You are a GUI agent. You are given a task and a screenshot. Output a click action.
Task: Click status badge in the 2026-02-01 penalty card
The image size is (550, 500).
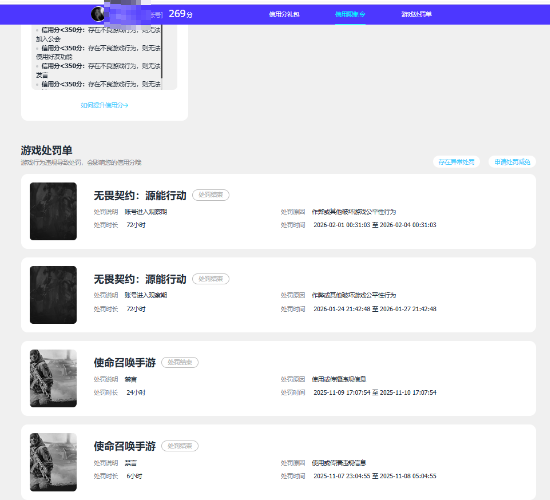click(x=211, y=195)
